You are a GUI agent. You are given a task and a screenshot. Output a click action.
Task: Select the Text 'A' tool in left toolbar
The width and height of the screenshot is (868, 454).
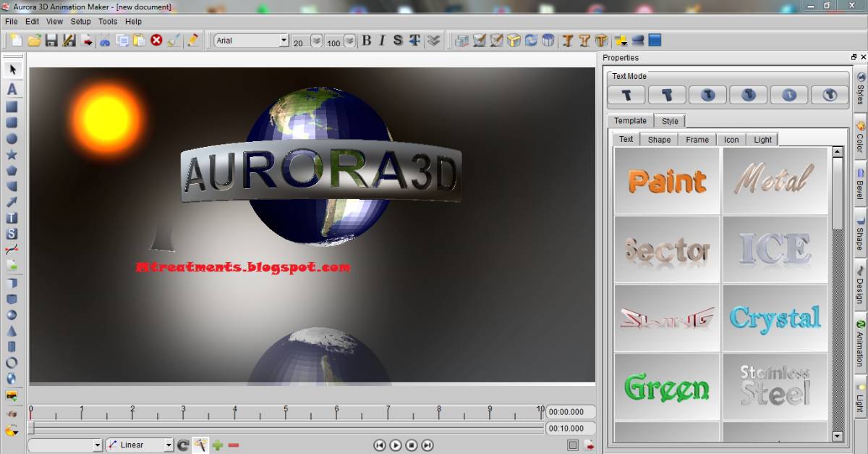[x=12, y=89]
